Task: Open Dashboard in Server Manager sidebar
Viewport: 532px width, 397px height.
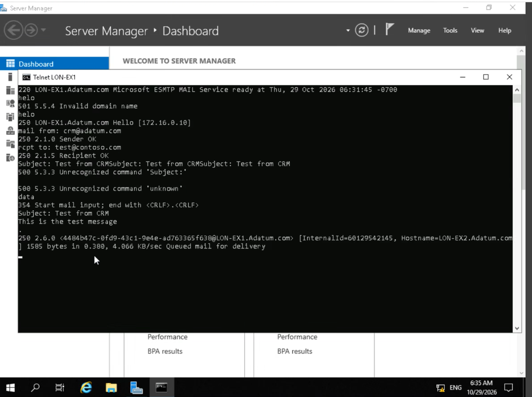Action: tap(54, 64)
